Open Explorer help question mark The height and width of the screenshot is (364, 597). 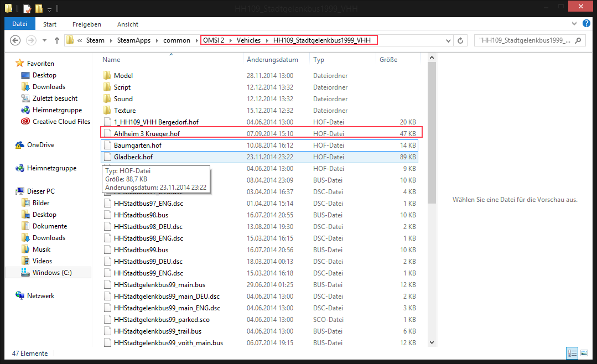click(586, 24)
